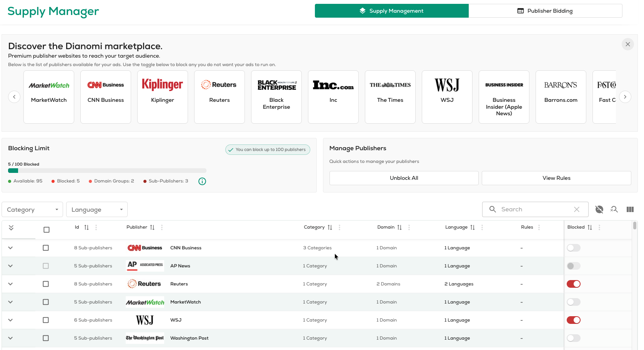This screenshot has height=350, width=644.
Task: Click the WSJ logo in table row
Action: pyautogui.click(x=145, y=320)
